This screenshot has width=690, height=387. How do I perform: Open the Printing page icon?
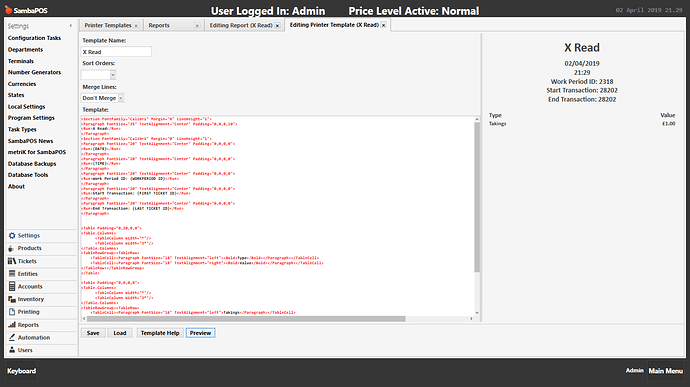point(12,312)
